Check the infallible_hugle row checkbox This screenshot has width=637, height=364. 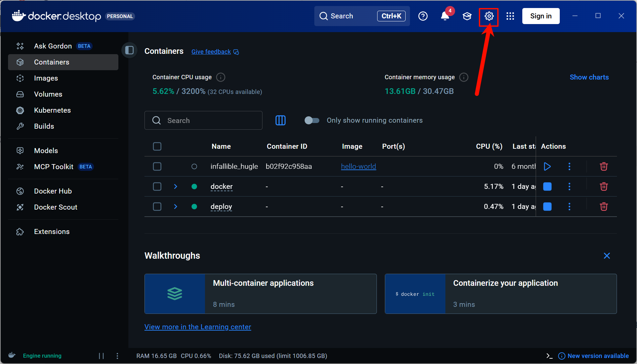157,166
